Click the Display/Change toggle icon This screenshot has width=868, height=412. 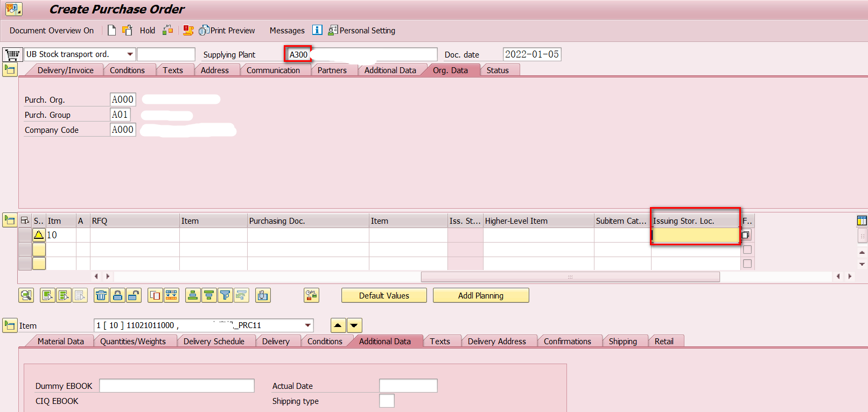(168, 30)
